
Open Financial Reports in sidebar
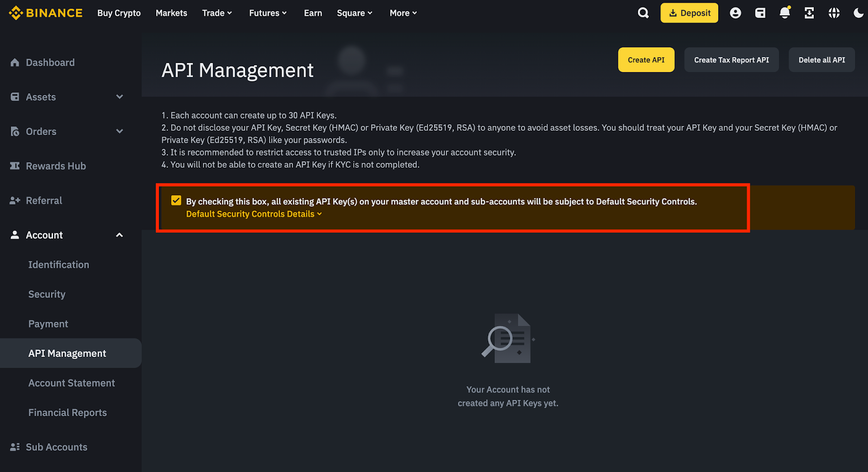(x=67, y=413)
